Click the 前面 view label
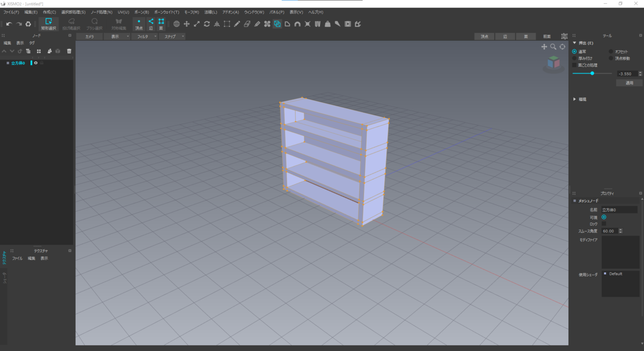644x351 pixels. pyautogui.click(x=547, y=36)
